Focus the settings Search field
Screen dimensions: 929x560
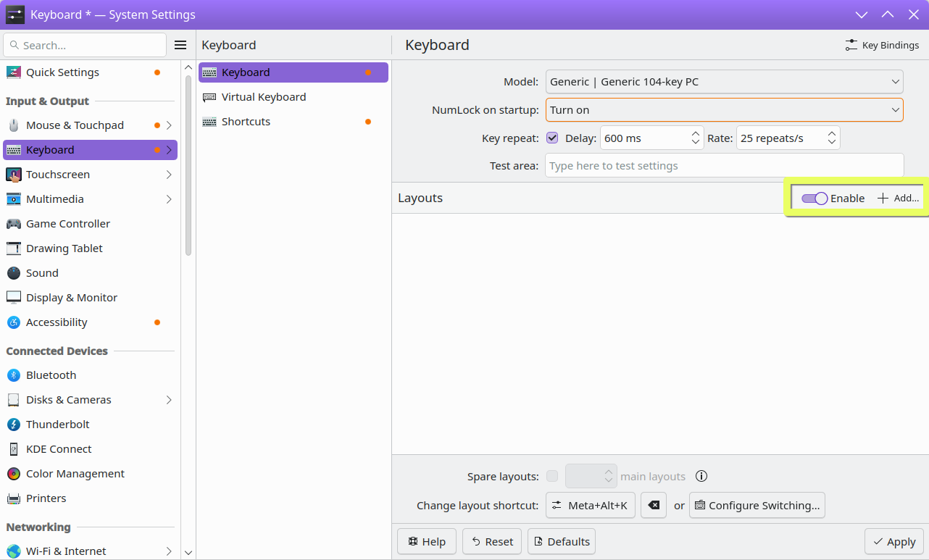point(85,45)
